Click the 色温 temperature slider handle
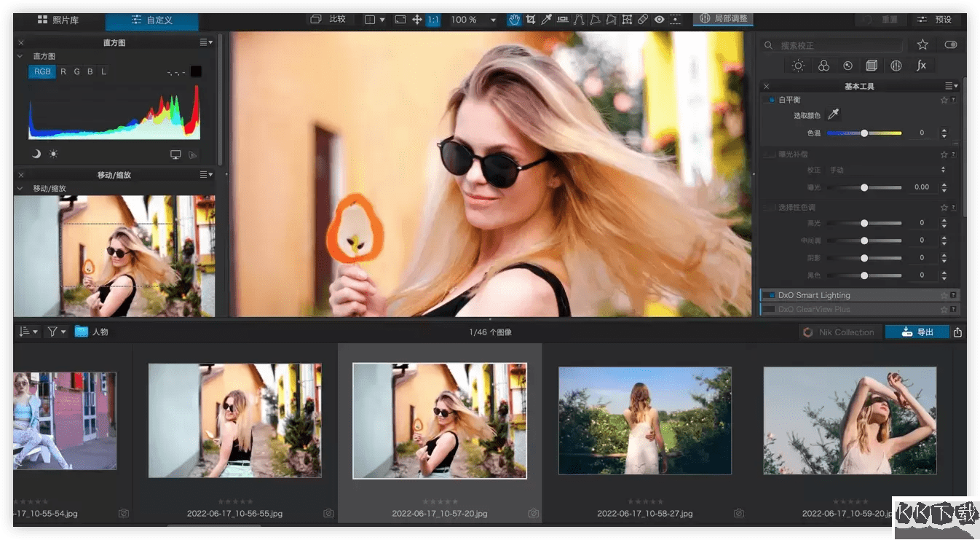 pyautogui.click(x=865, y=133)
